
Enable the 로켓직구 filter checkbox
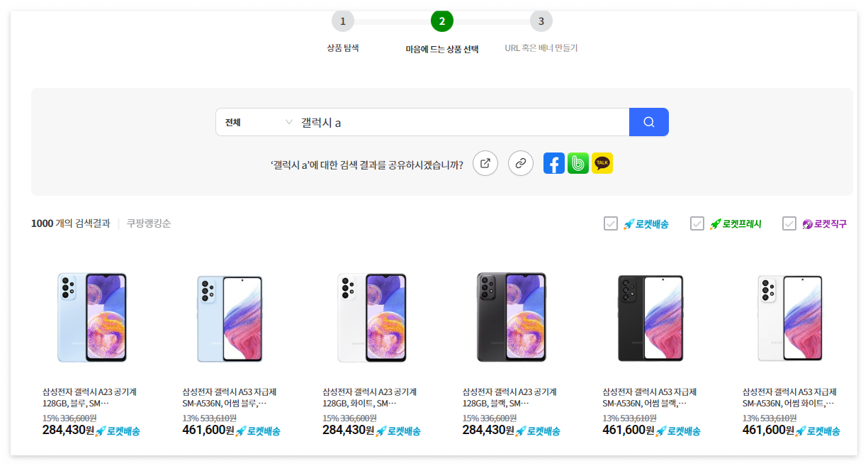point(789,223)
